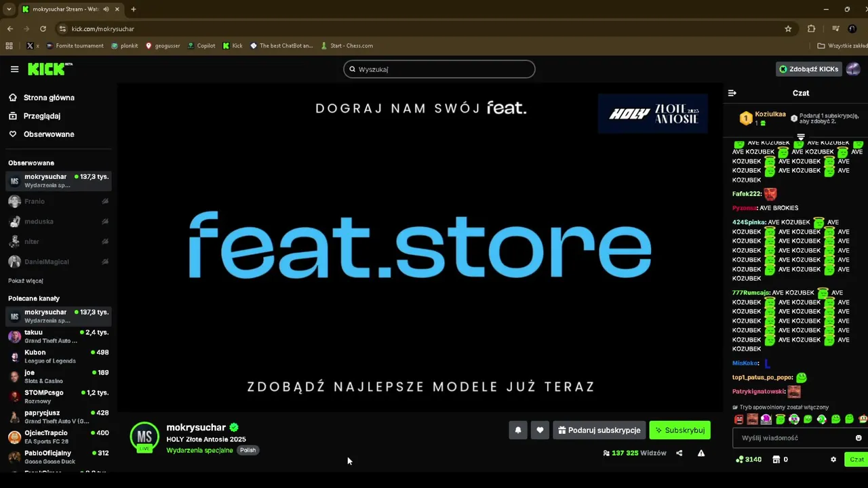Open takuu recommended channel
868x488 pixels.
(x=58, y=336)
